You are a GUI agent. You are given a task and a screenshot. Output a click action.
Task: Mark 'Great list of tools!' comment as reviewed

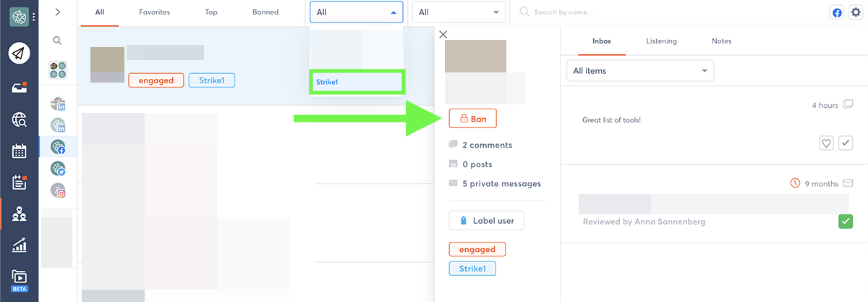[x=846, y=143]
